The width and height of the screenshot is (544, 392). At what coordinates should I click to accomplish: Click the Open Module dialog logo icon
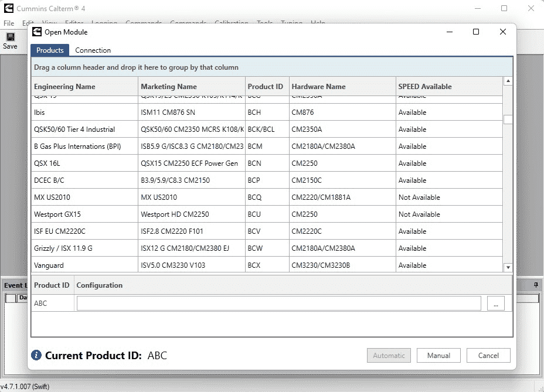pyautogui.click(x=37, y=32)
